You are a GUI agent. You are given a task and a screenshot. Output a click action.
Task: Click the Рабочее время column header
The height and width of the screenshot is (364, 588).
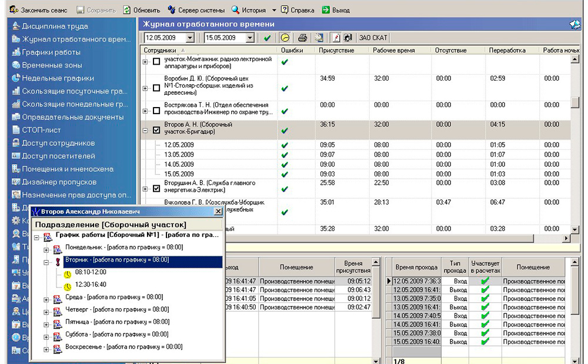tap(400, 50)
